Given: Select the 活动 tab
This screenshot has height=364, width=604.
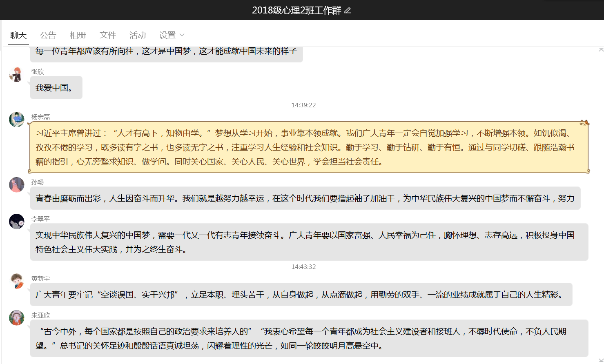Looking at the screenshot, I should point(138,35).
